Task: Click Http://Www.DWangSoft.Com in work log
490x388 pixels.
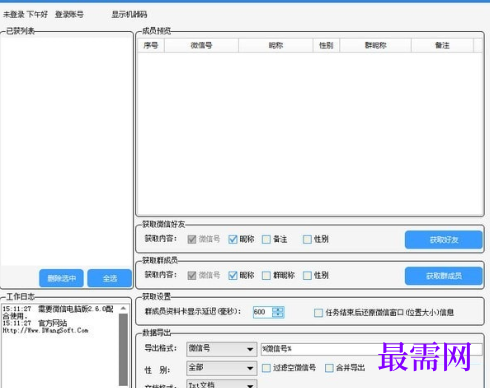Action: coord(45,331)
